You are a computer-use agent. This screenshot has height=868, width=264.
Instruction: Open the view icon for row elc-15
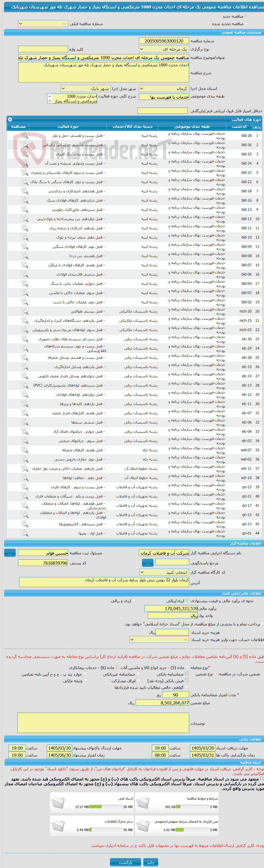pyautogui.click(x=24, y=366)
